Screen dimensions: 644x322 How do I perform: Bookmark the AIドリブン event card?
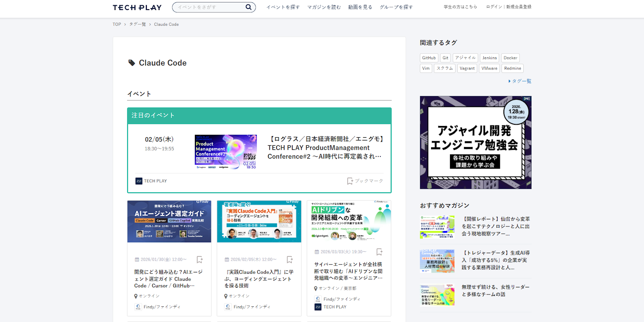pos(379,252)
